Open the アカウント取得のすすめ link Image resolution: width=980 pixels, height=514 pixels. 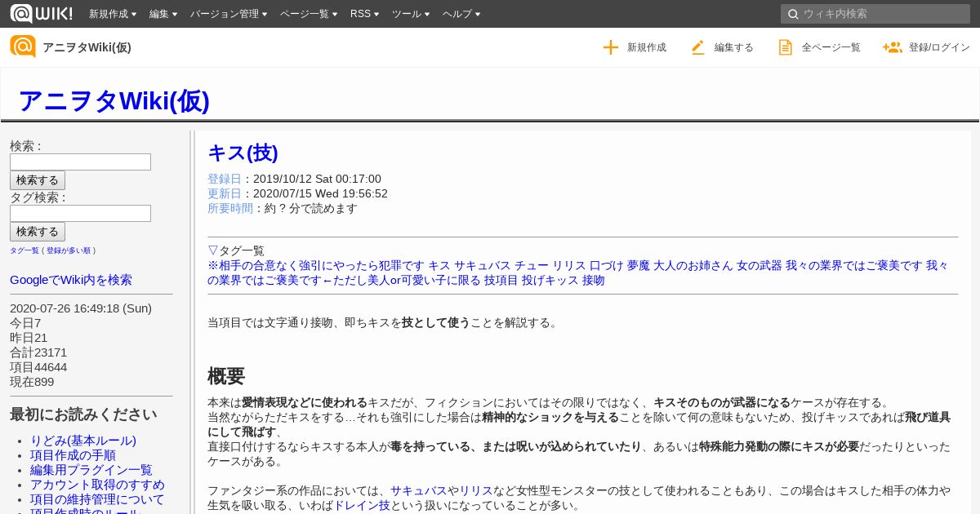tap(97, 485)
